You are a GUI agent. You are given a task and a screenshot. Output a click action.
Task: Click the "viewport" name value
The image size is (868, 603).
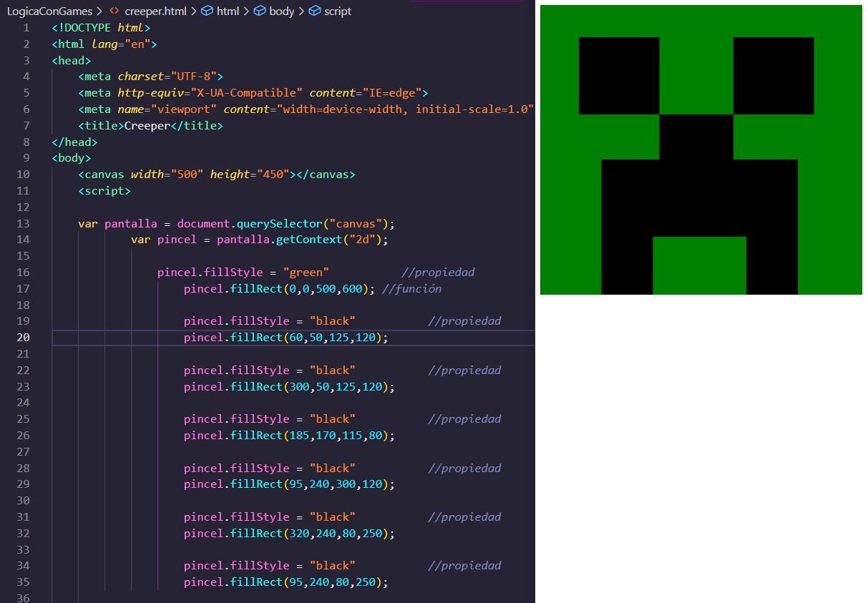click(183, 109)
